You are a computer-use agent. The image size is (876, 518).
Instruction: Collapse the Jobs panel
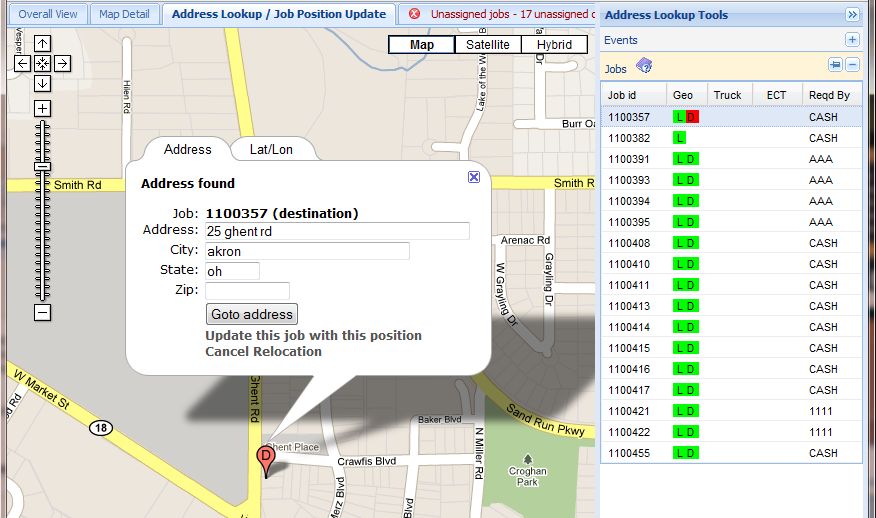[852, 65]
